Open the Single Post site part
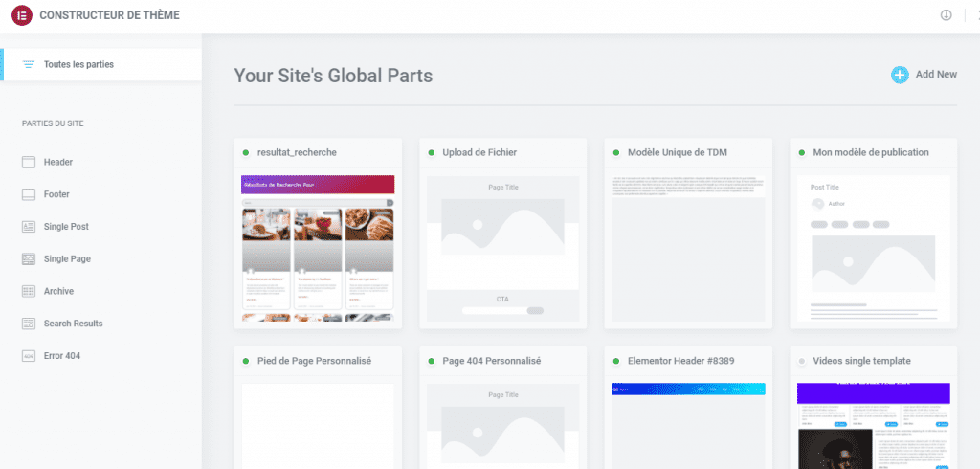The width and height of the screenshot is (980, 469). [x=66, y=227]
